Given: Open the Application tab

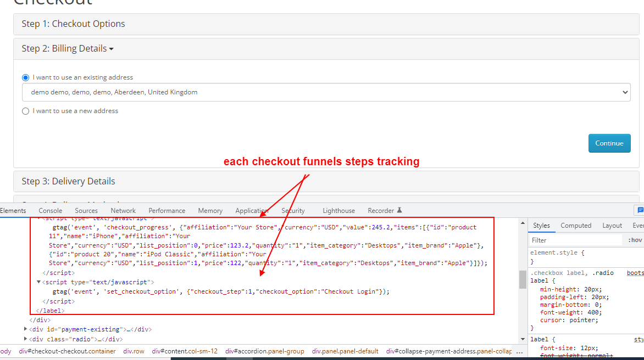Looking at the screenshot, I should click(252, 210).
